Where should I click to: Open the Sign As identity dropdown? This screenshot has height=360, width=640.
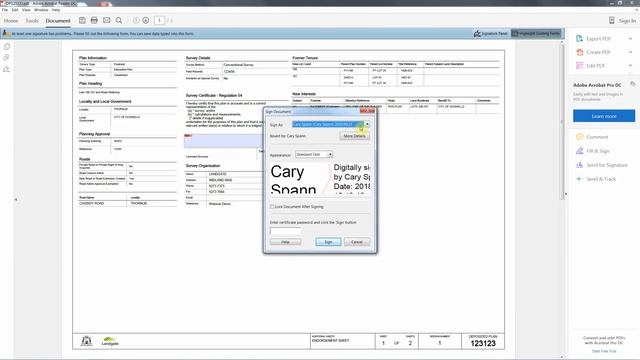[367, 124]
